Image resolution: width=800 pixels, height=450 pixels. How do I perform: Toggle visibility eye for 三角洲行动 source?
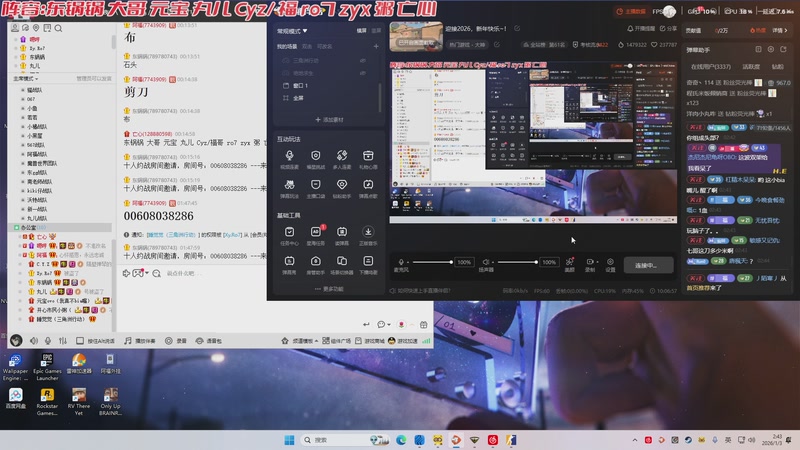pos(363,60)
